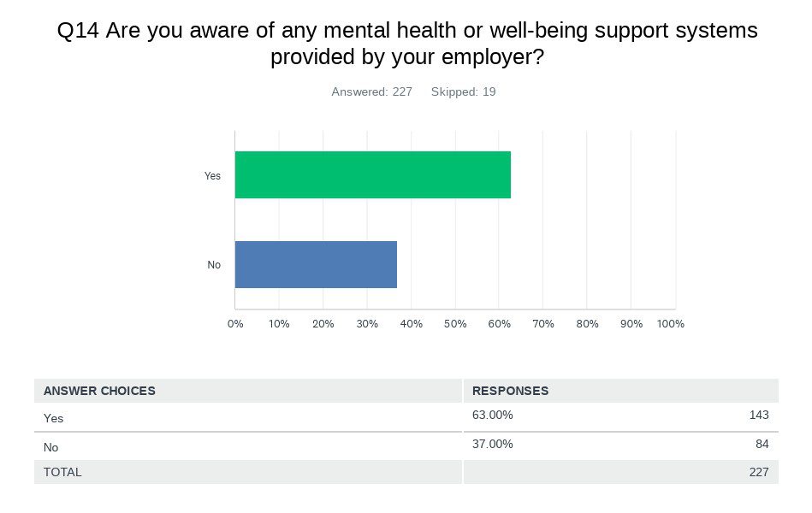The height and width of the screenshot is (513, 812).
Task: Click the 37.00% response value
Action: click(493, 444)
